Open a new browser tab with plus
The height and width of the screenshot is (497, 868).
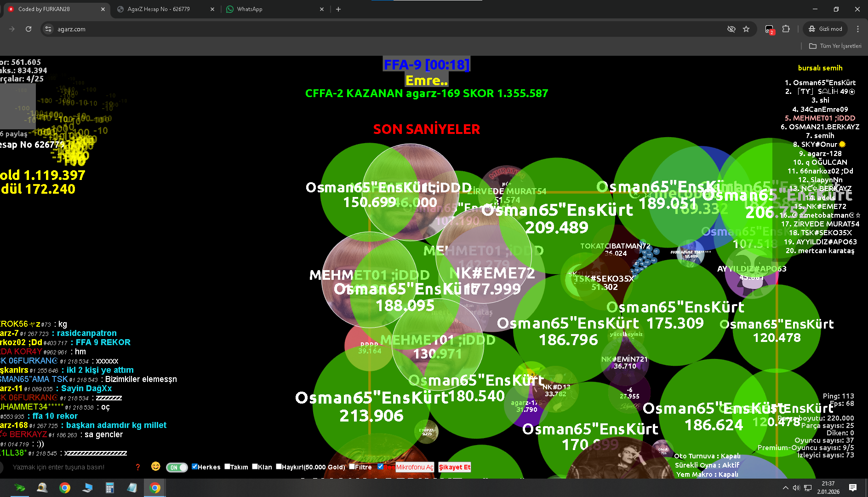point(338,9)
